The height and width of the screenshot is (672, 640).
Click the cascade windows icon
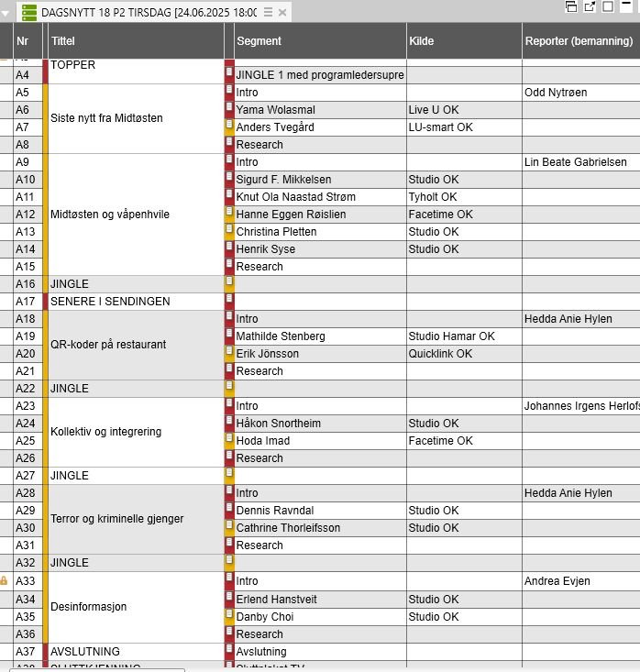(x=571, y=6)
